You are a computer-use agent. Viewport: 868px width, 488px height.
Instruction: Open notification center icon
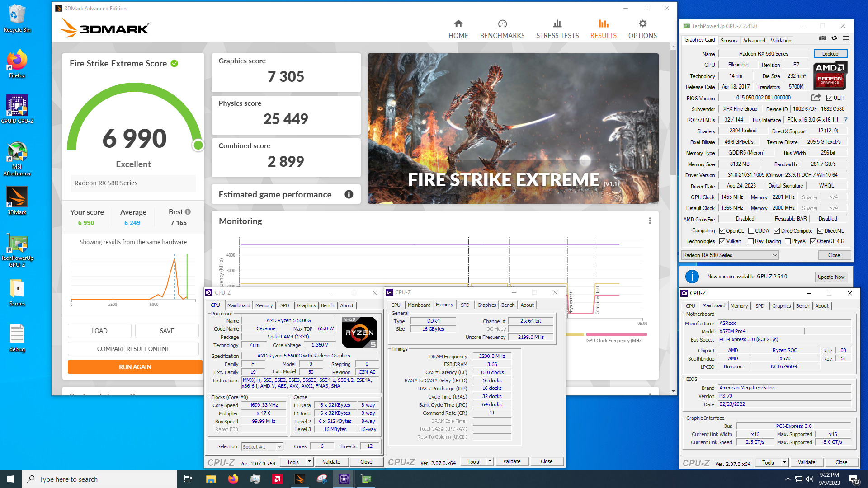coord(854,479)
